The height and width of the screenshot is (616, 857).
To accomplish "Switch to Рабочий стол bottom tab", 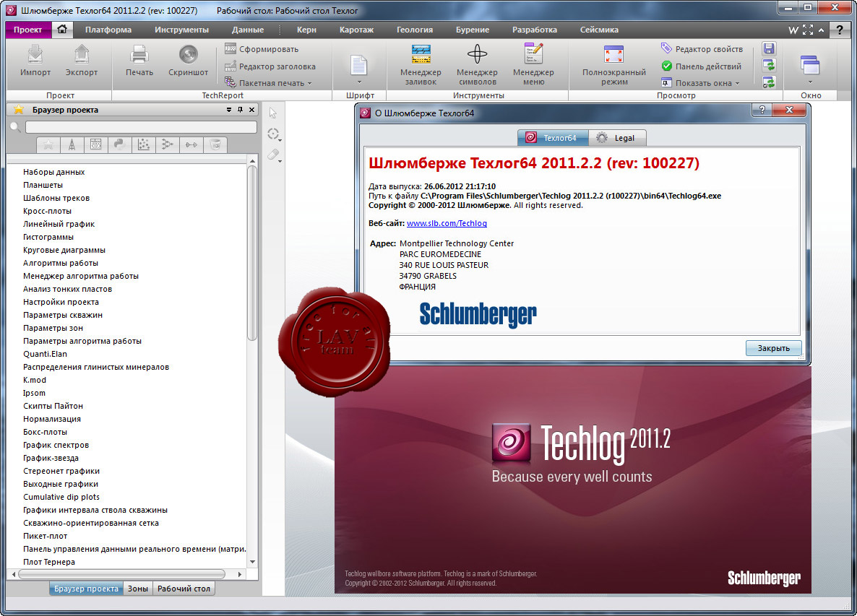I will click(184, 589).
